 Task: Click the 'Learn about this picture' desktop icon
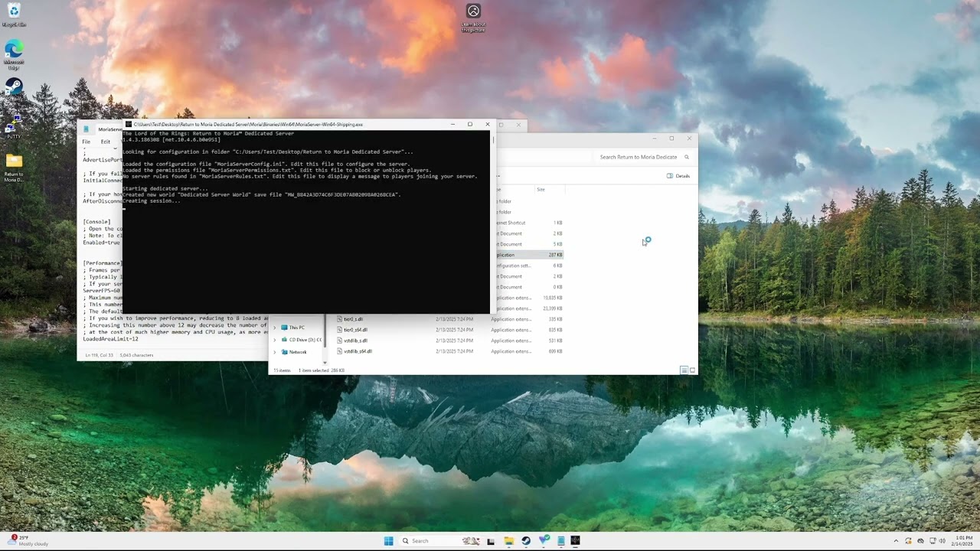point(473,17)
